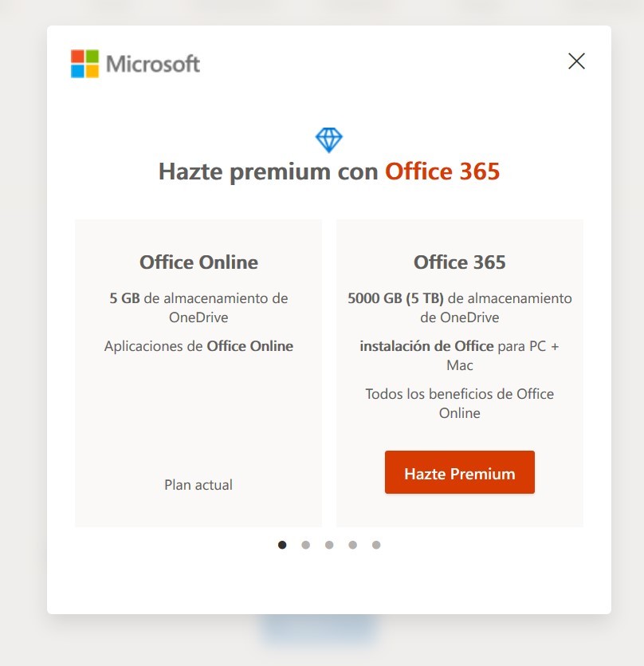Viewport: 644px width, 666px height.
Task: Click the diamond above the premium title
Action: click(329, 139)
